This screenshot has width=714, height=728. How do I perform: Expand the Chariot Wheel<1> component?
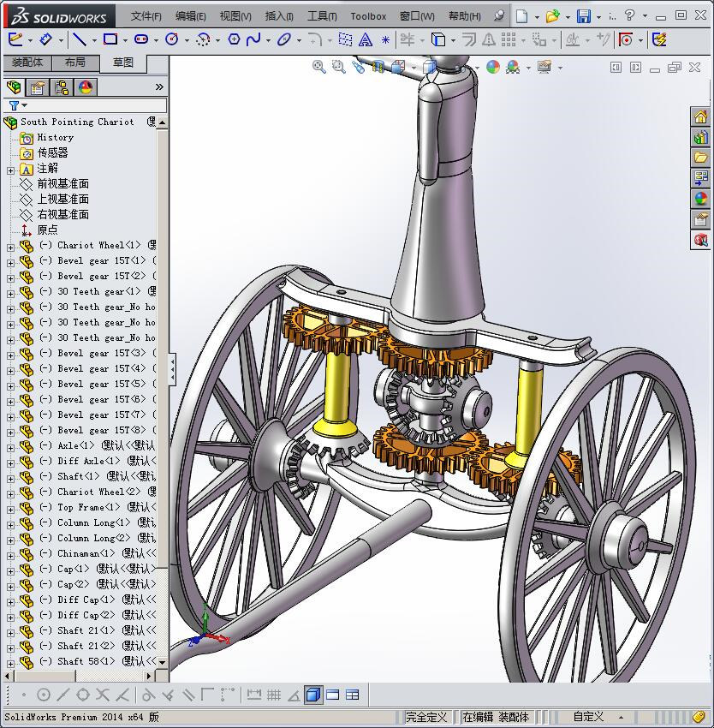pos(10,248)
